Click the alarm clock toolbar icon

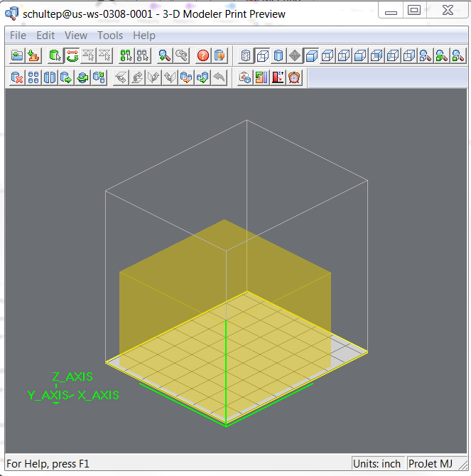(x=294, y=77)
